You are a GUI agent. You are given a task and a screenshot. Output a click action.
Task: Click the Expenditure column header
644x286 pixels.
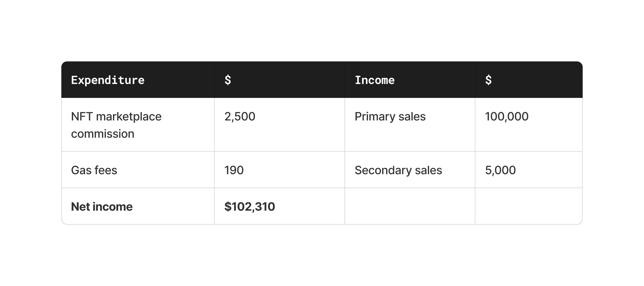[x=108, y=80]
